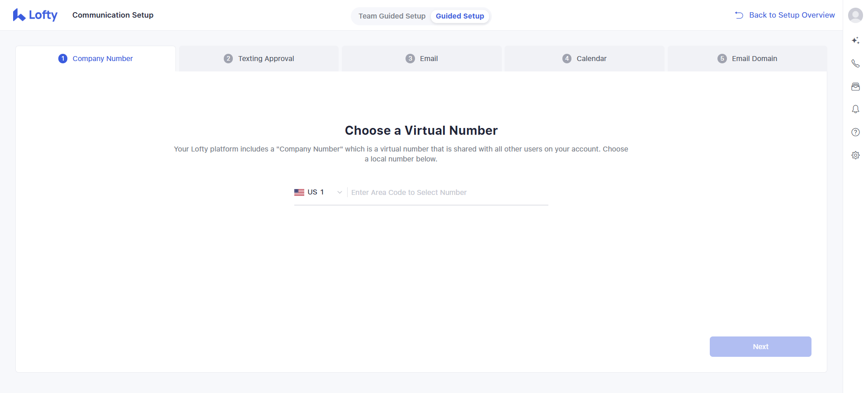Click Back to Setup Overview link

(792, 15)
